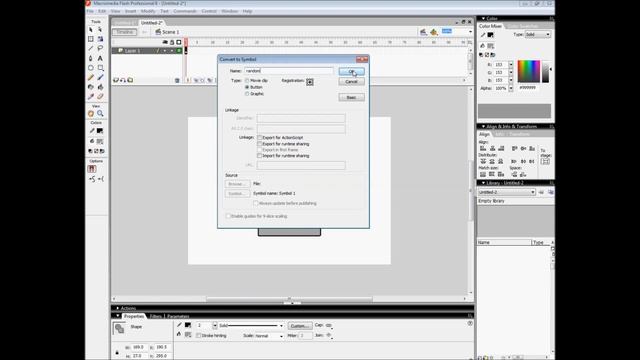Select Button type radio button
This screenshot has width=640, height=360.
coord(247,87)
